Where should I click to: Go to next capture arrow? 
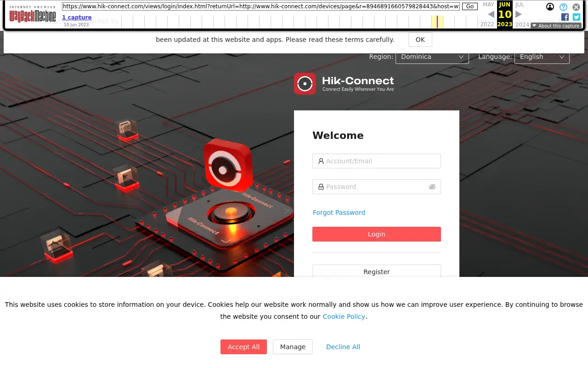click(x=519, y=14)
